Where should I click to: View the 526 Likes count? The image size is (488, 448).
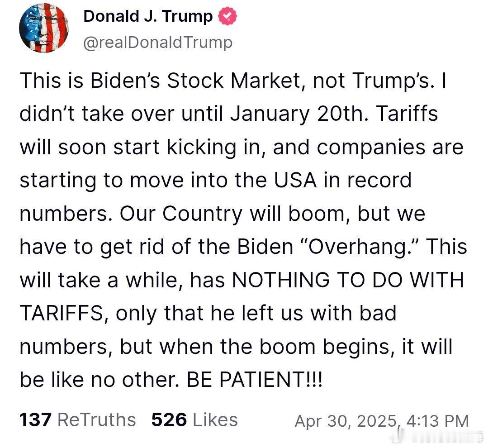[x=169, y=419]
